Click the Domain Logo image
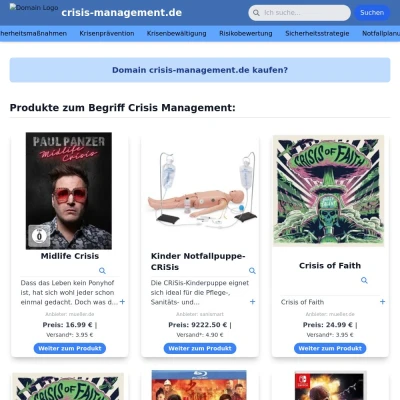Viewport: 400px width, 400px height. tap(34, 7)
